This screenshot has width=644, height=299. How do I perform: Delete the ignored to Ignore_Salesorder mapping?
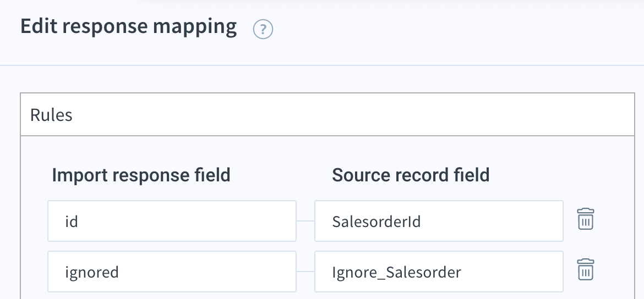pyautogui.click(x=586, y=269)
